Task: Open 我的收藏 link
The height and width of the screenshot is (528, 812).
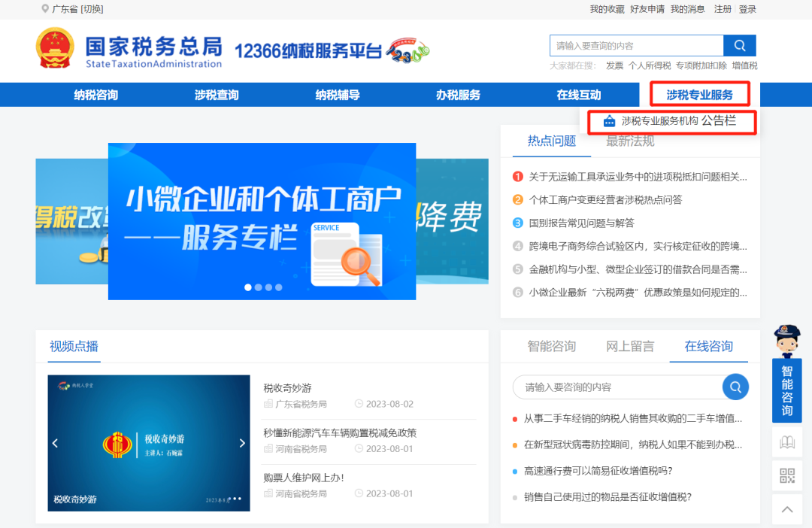Action: tap(607, 9)
